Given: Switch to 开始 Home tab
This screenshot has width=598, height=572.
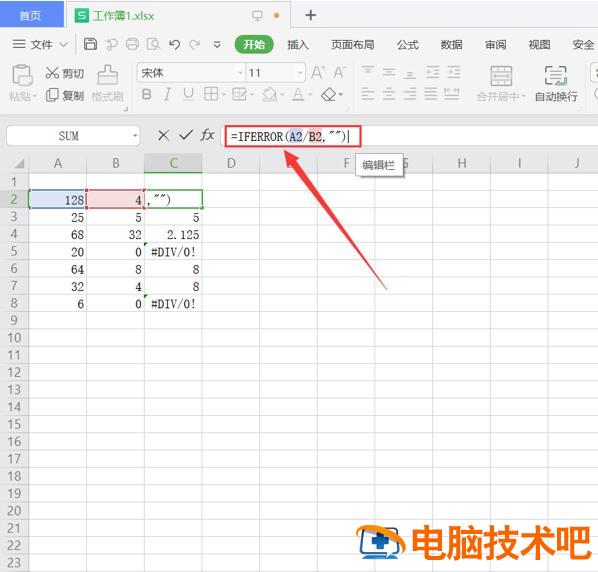Looking at the screenshot, I should [254, 45].
